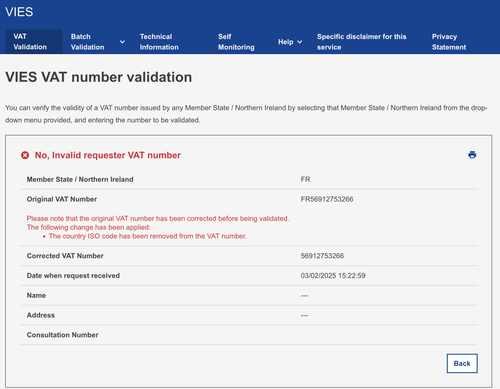Viewport: 500px width, 389px height.
Task: Click the 'Date when request received' label
Action: pyautogui.click(x=73, y=276)
